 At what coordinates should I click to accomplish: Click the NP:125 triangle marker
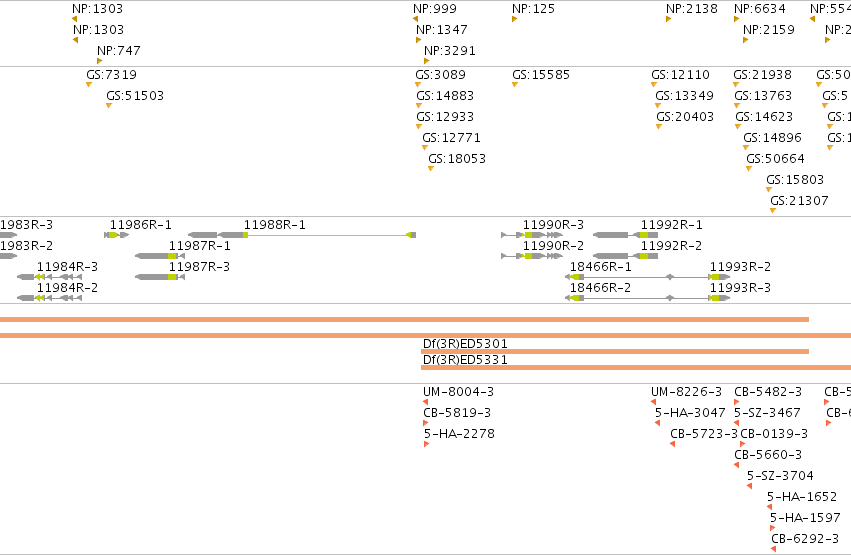point(514,20)
